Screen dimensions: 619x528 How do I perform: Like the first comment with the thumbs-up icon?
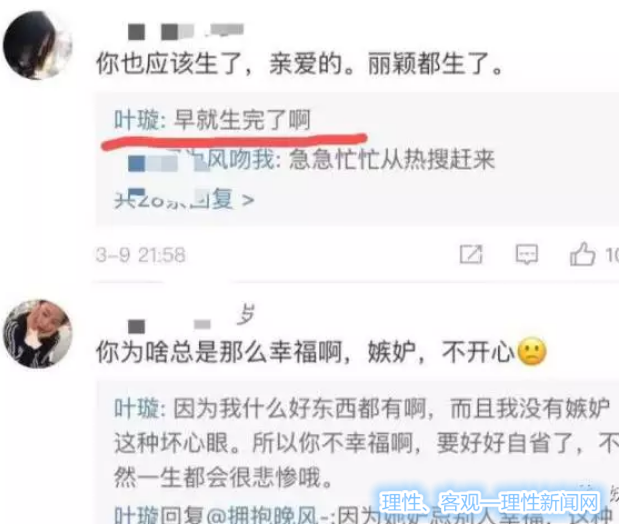[x=582, y=254]
